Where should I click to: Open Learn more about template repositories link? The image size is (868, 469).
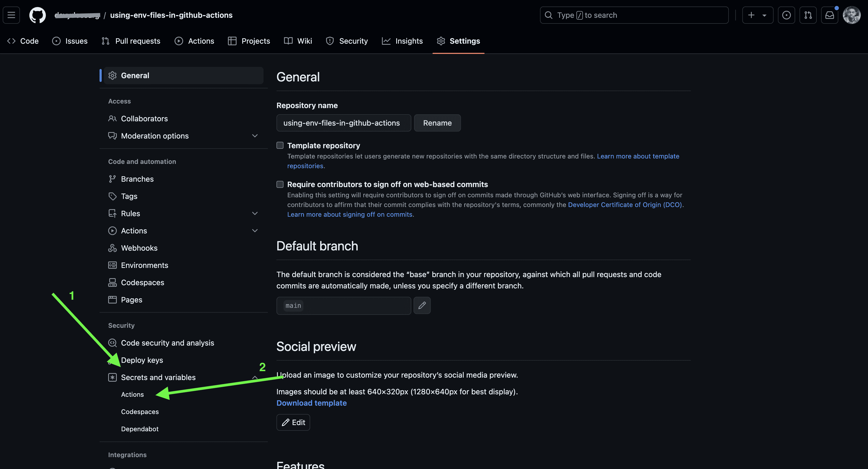tap(638, 156)
